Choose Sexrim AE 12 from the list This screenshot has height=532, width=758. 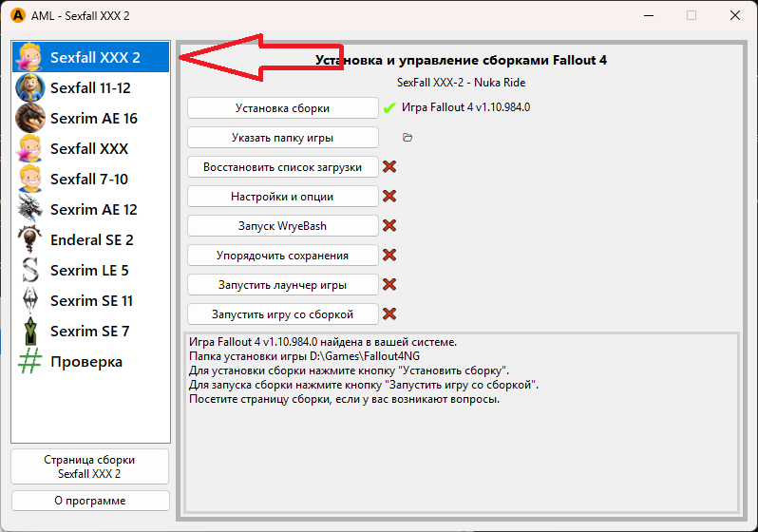[x=93, y=209]
